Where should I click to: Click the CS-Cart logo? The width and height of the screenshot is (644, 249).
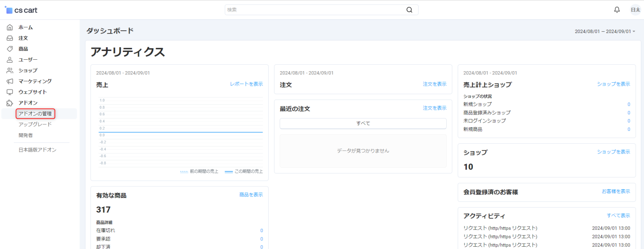pyautogui.click(x=21, y=10)
